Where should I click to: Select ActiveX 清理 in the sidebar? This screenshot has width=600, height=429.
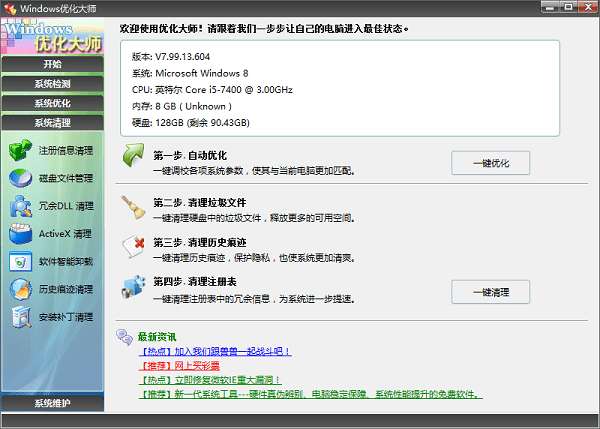click(65, 234)
